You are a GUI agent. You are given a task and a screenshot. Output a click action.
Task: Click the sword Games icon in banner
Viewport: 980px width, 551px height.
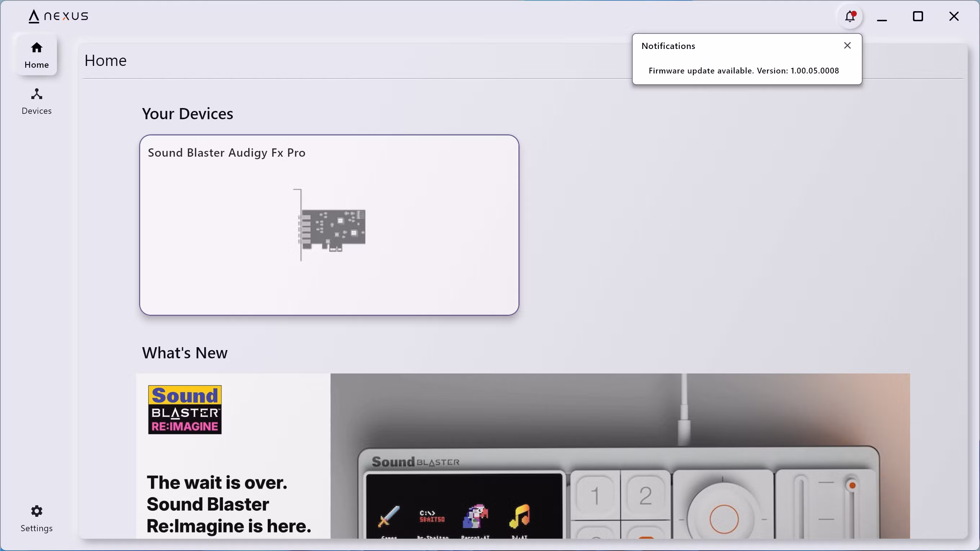388,517
